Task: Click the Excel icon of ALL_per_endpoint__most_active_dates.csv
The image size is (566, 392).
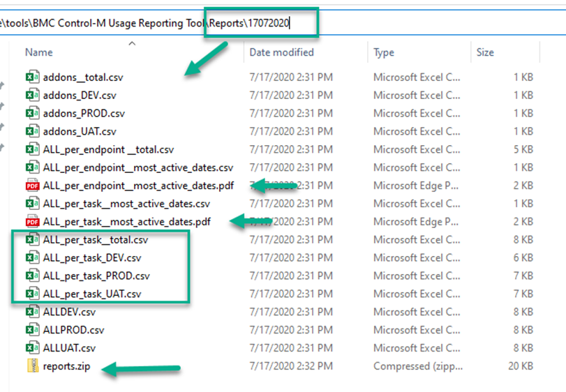Action: (33, 167)
